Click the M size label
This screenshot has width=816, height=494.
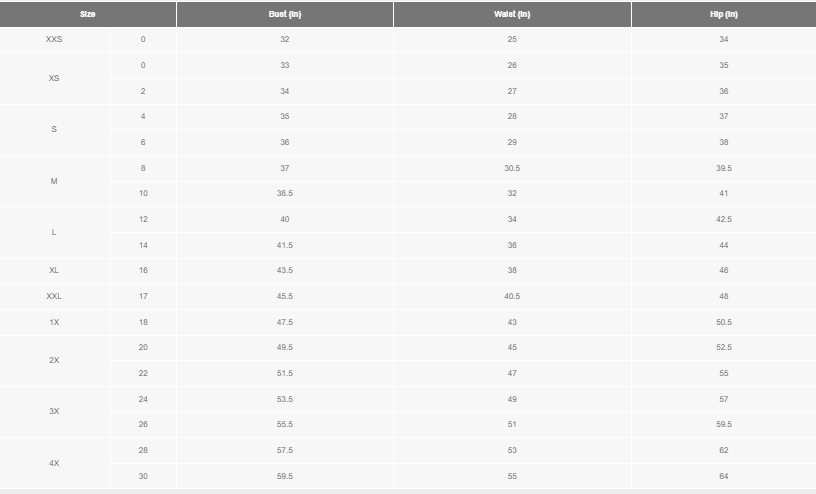pos(54,181)
